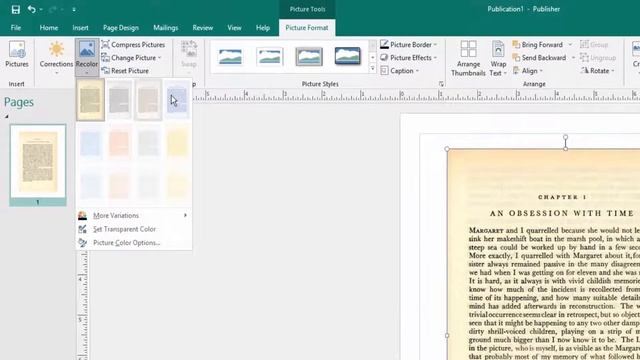Click the chapter page image on canvas
Screen dimensions: 640x360
(x=544, y=254)
